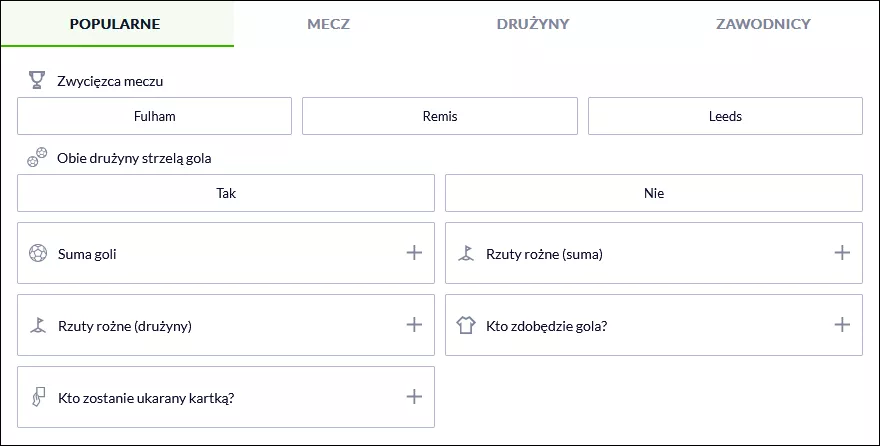Click the card-in-hand icon for ukarany kartką

38,397
